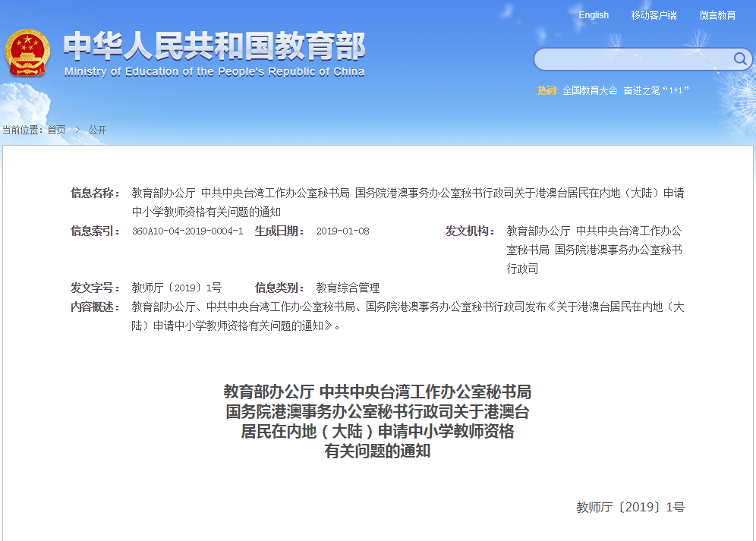Click the English subtitle Ministry of Education
This screenshot has width=756, height=541.
click(x=214, y=72)
